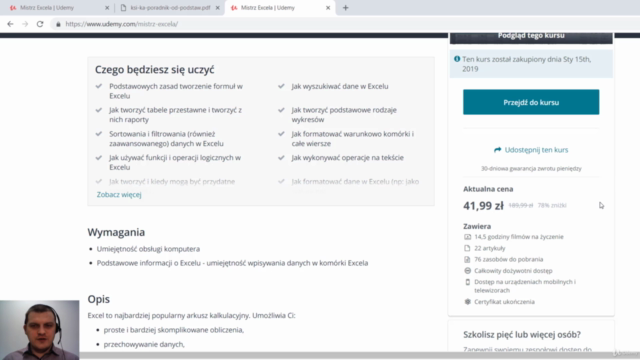This screenshot has width=640, height=360.
Task: Close the active Mistrz Excela tab
Action: point(328,8)
